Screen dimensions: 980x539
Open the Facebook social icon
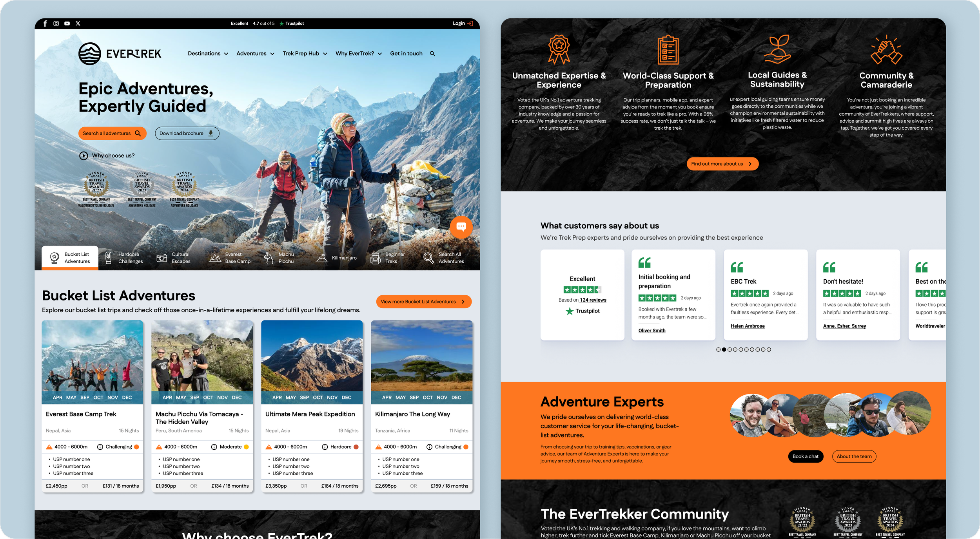[45, 24]
